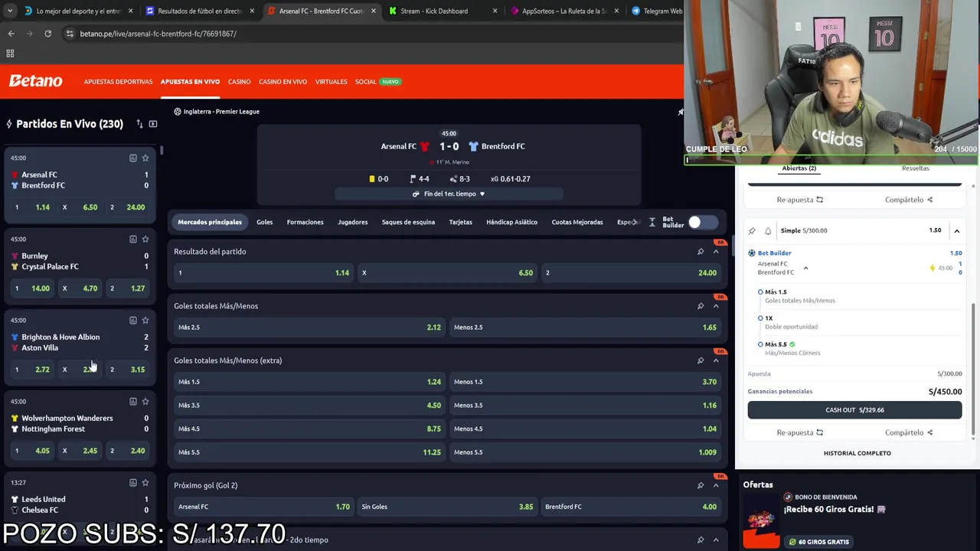Image resolution: width=980 pixels, height=551 pixels.
Task: Click the Bet Builder ball icon in slip
Action: pyautogui.click(x=752, y=253)
